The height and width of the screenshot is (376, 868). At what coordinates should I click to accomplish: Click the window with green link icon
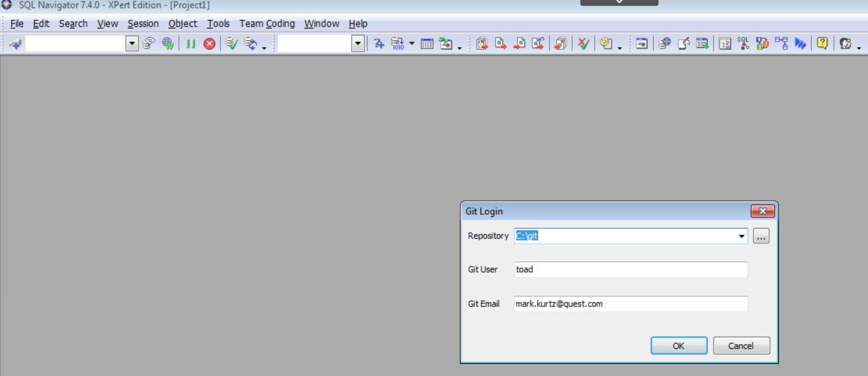coord(446,43)
